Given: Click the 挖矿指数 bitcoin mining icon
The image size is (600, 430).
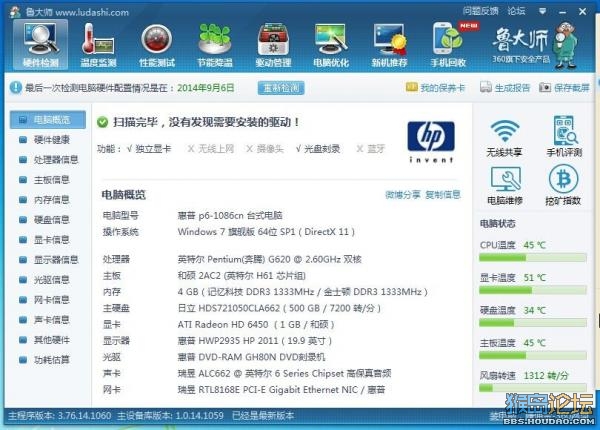Looking at the screenshot, I should point(563,185).
